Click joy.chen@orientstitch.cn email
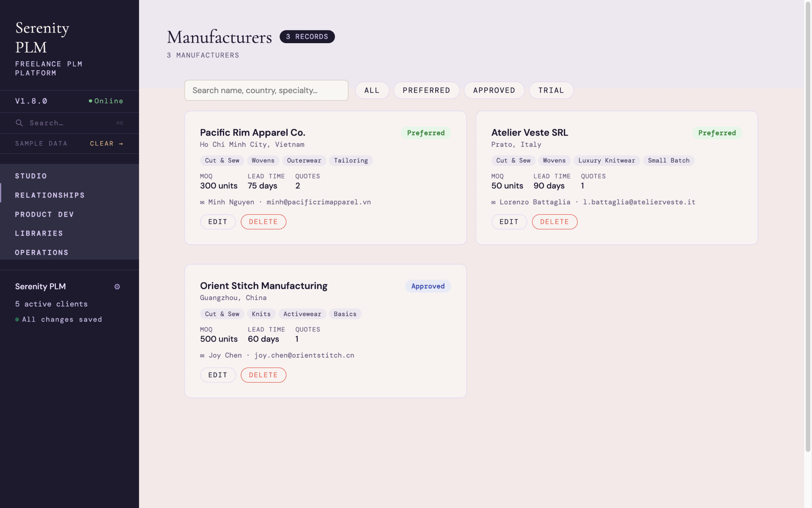812x508 pixels. pyautogui.click(x=304, y=356)
